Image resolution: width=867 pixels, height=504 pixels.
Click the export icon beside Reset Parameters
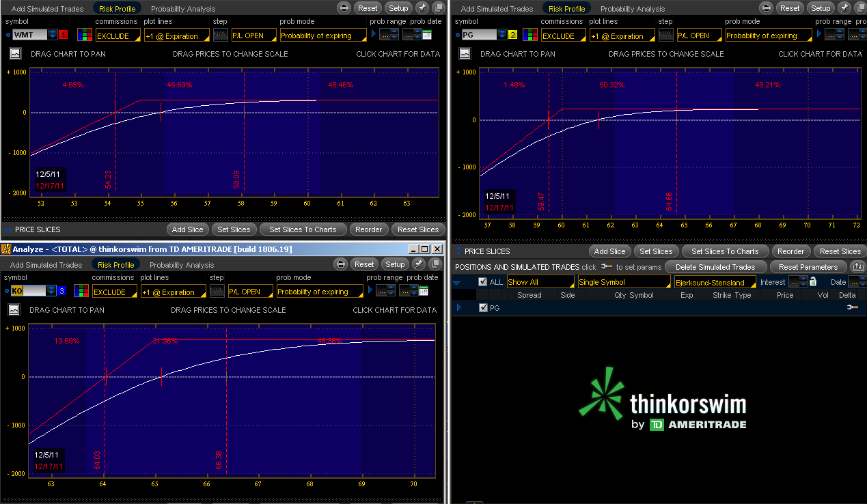pyautogui.click(x=857, y=267)
